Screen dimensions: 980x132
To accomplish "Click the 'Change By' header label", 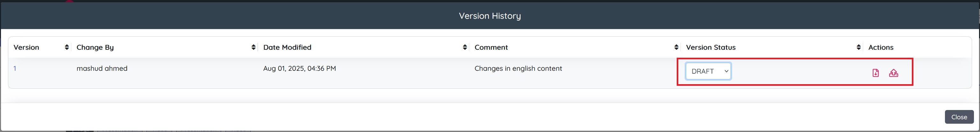I will 95,47.
